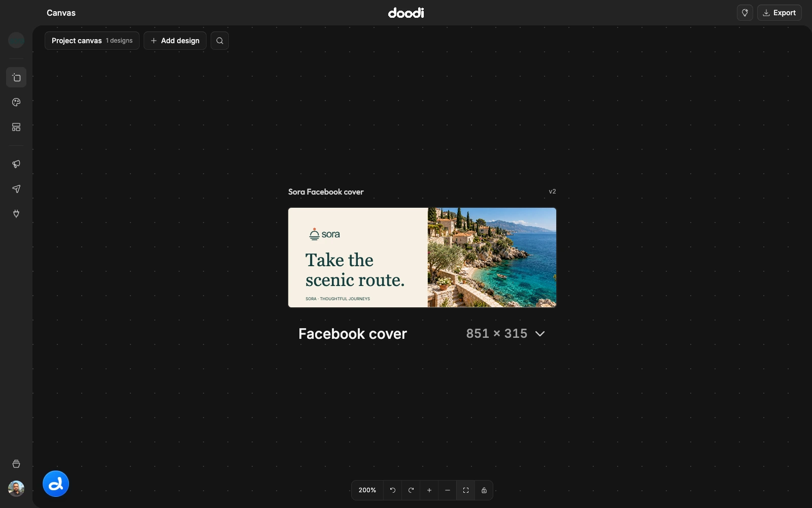Zoom in with the plus icon

pyautogui.click(x=429, y=490)
